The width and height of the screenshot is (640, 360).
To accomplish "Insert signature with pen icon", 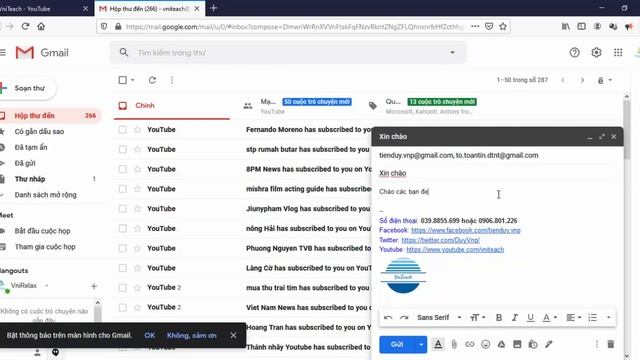I will tap(549, 344).
